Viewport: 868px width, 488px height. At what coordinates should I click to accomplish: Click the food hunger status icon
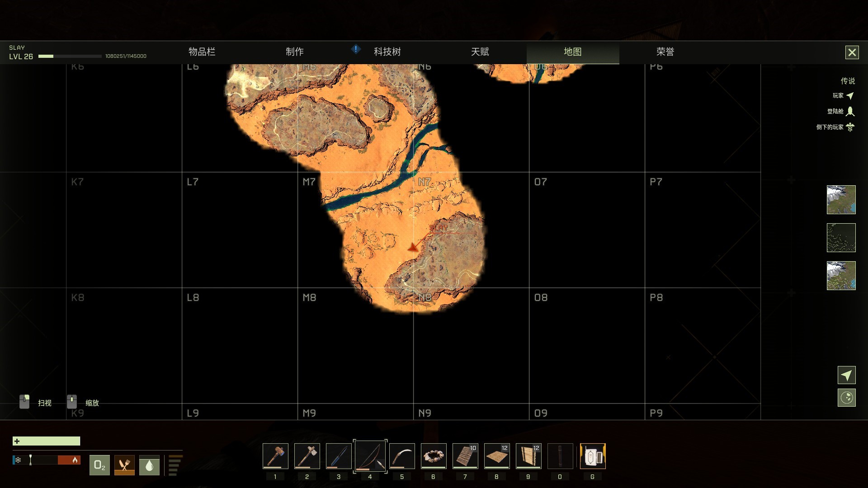coord(124,465)
